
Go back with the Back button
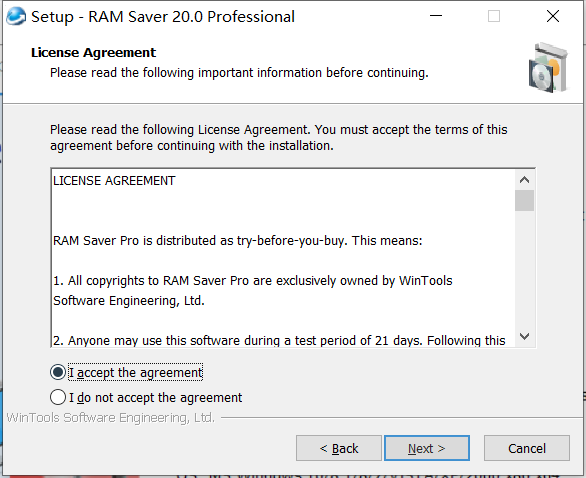(339, 448)
